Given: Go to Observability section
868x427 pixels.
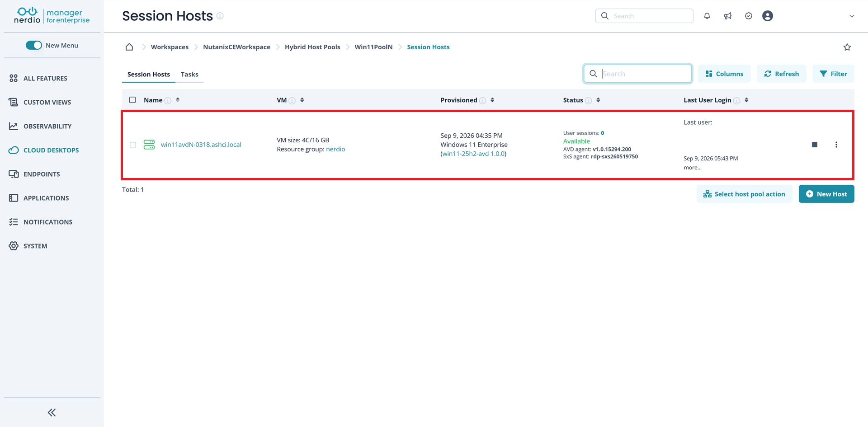Looking at the screenshot, I should tap(40, 126).
